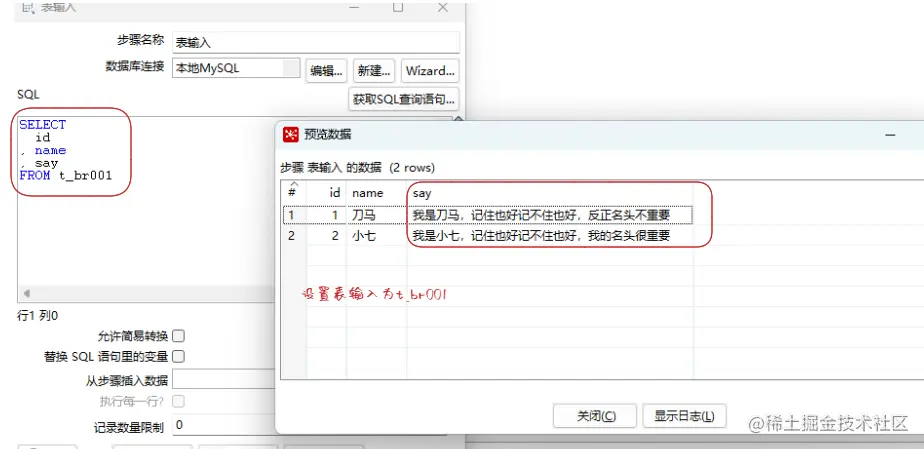Maximize the 表输入 window

(398, 7)
